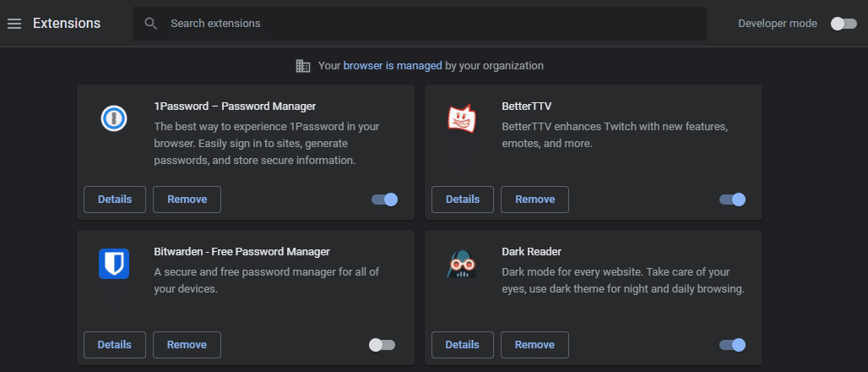
Task: Remove the Dark Reader extension
Action: tap(534, 345)
